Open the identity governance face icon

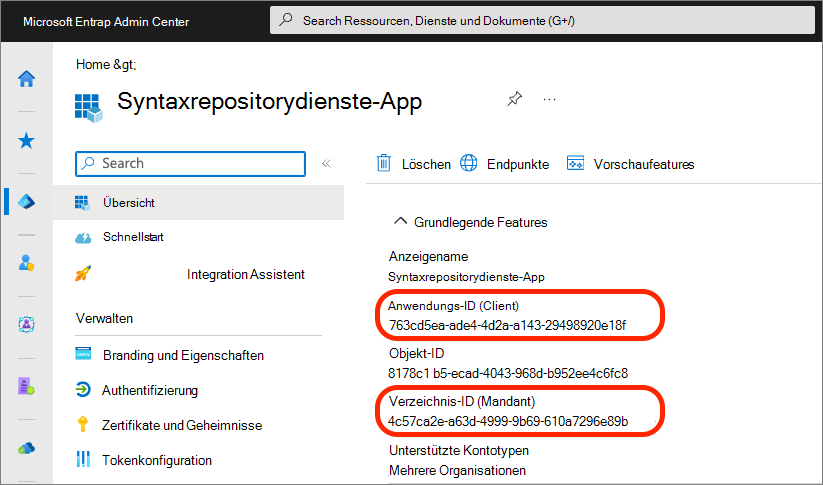[26, 324]
